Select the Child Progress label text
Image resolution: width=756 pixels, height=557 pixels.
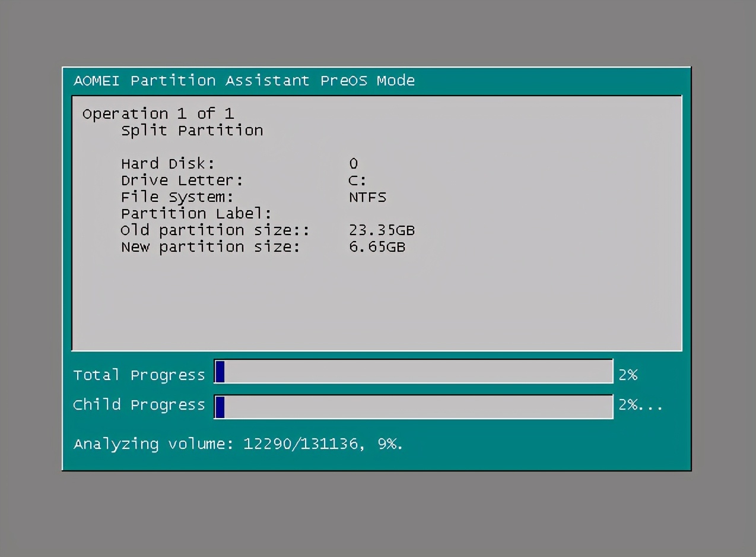[139, 405]
